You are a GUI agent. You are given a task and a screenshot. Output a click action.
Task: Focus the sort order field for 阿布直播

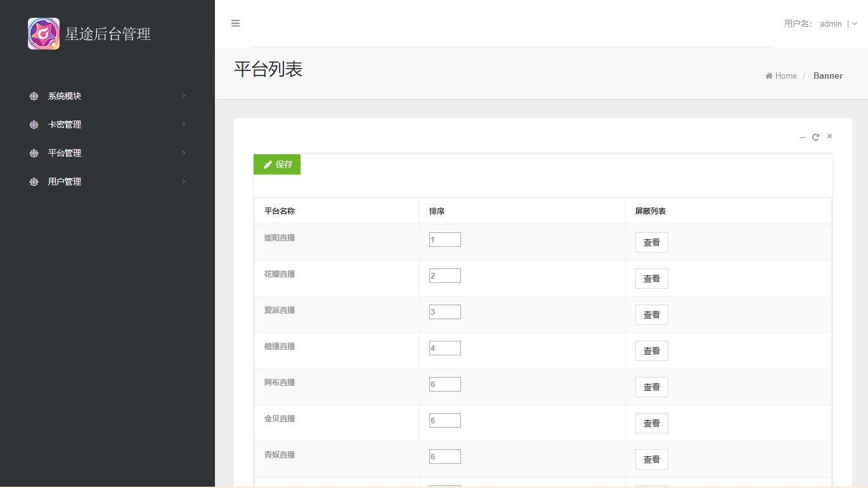pos(445,385)
